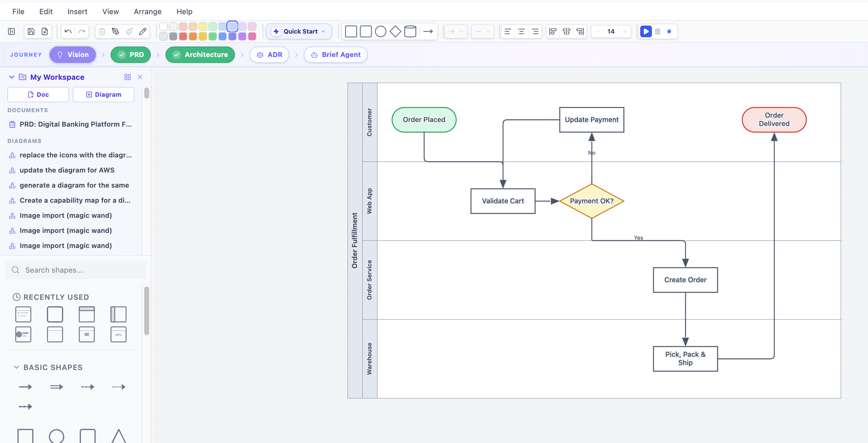
Task: Open the Quick Start dropdown
Action: (x=299, y=31)
